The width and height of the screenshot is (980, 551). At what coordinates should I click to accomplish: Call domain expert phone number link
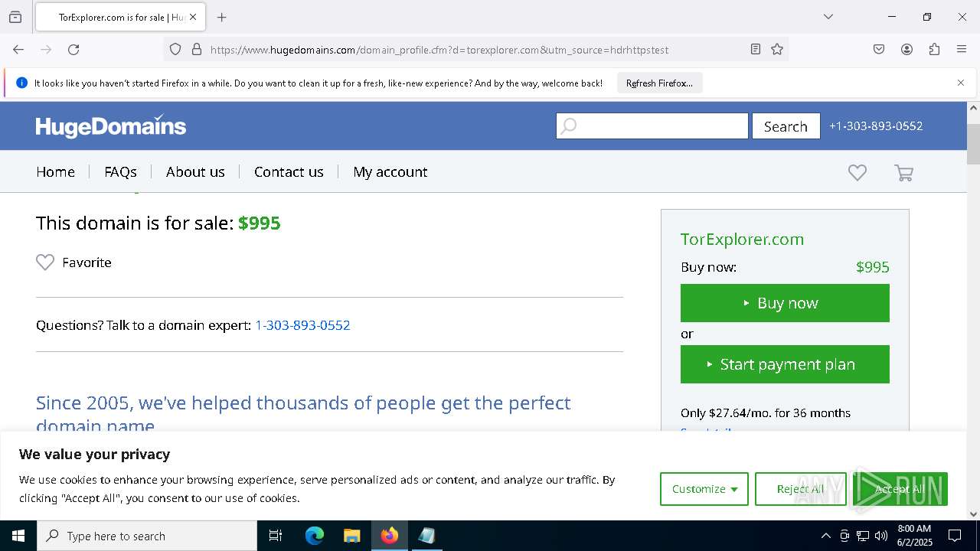pyautogui.click(x=302, y=325)
